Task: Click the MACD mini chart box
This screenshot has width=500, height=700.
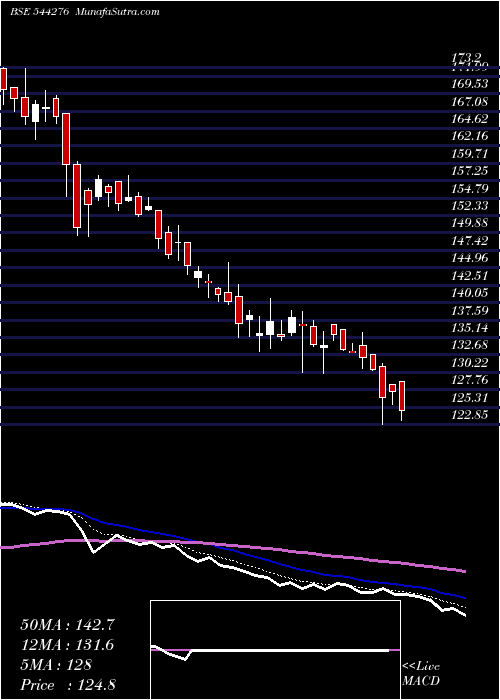Action: (275, 650)
